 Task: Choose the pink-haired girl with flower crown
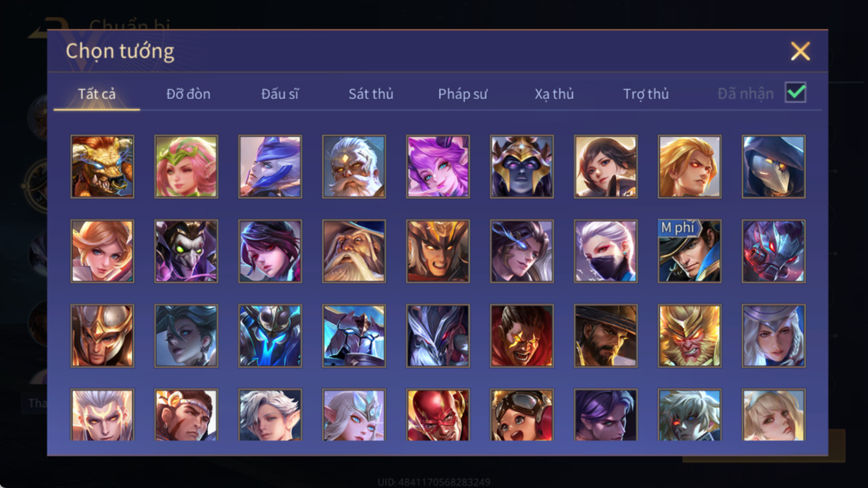[186, 166]
